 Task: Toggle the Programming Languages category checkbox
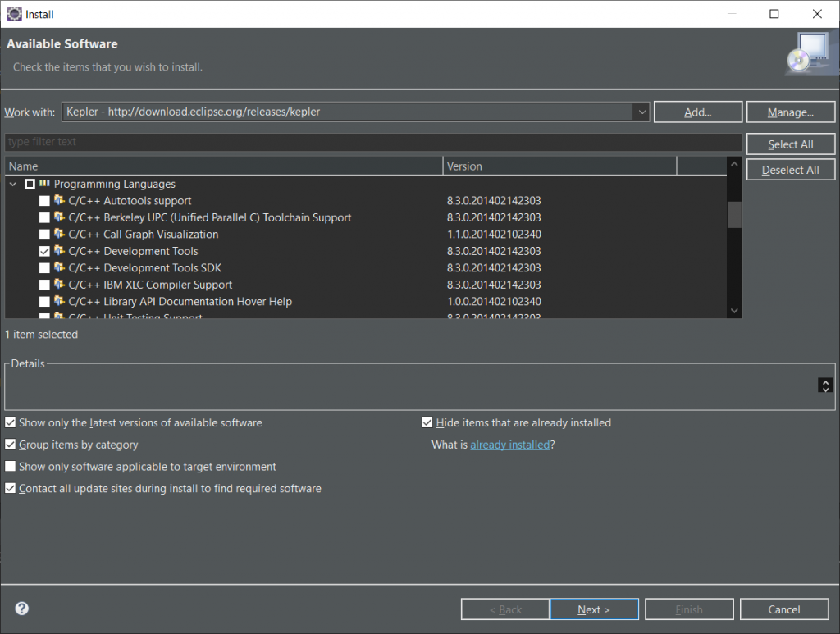(x=30, y=185)
